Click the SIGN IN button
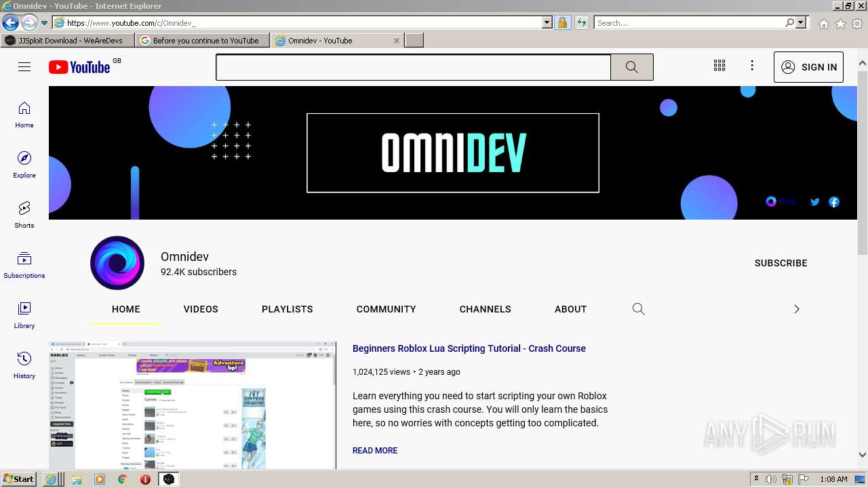 coord(808,67)
